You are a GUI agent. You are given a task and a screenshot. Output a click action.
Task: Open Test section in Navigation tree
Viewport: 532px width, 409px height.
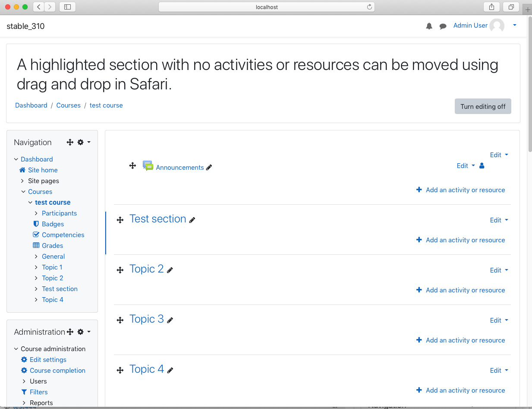[60, 289]
